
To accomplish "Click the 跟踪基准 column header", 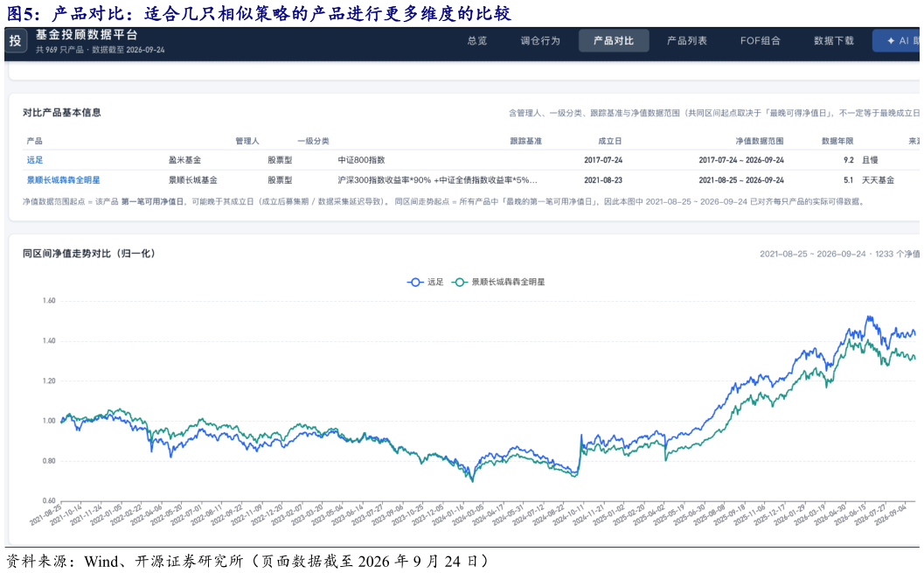I will coord(525,141).
